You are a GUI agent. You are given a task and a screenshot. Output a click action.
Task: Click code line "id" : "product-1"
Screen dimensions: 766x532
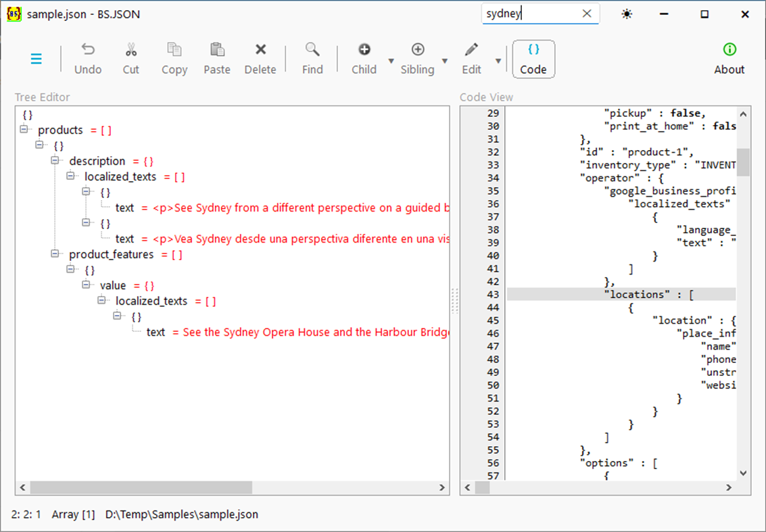point(637,152)
